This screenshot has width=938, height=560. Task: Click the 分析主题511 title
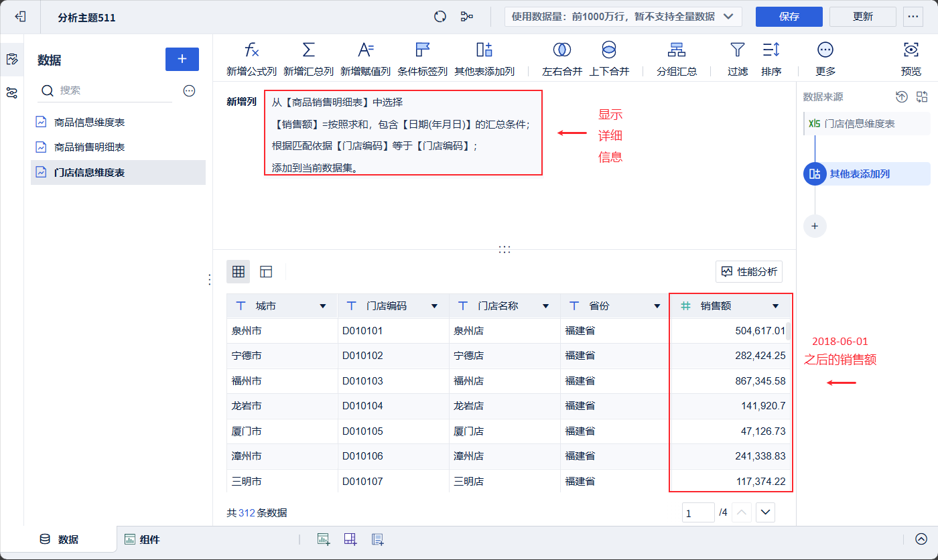point(86,17)
